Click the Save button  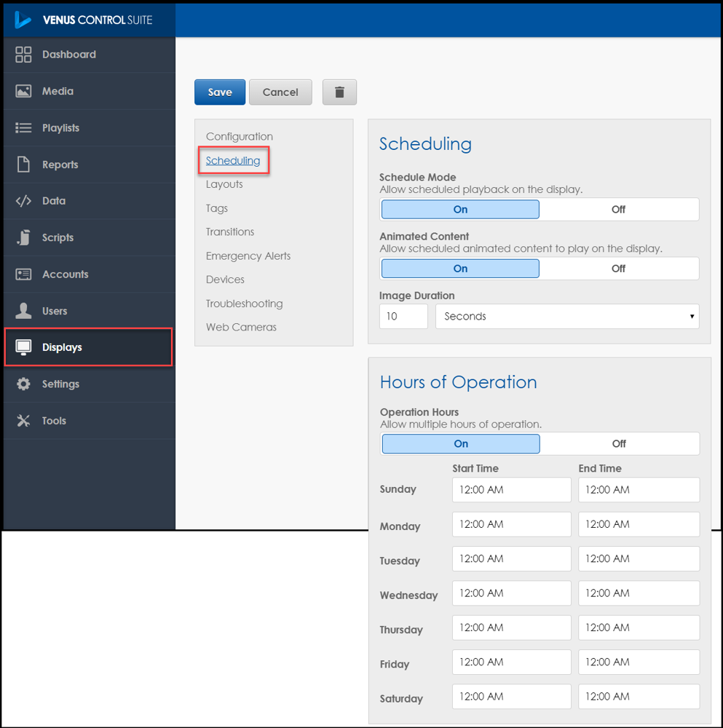(x=219, y=92)
